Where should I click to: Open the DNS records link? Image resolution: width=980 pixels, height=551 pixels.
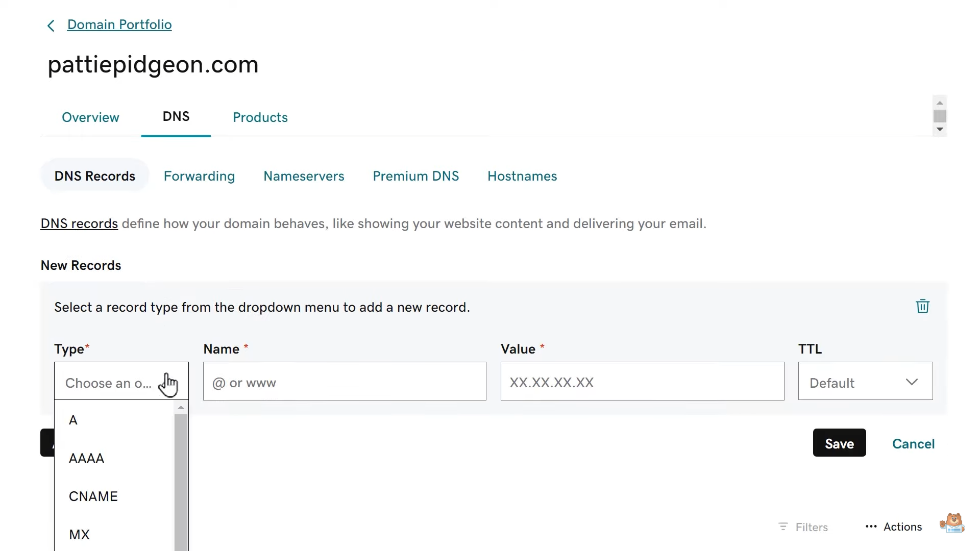click(79, 223)
